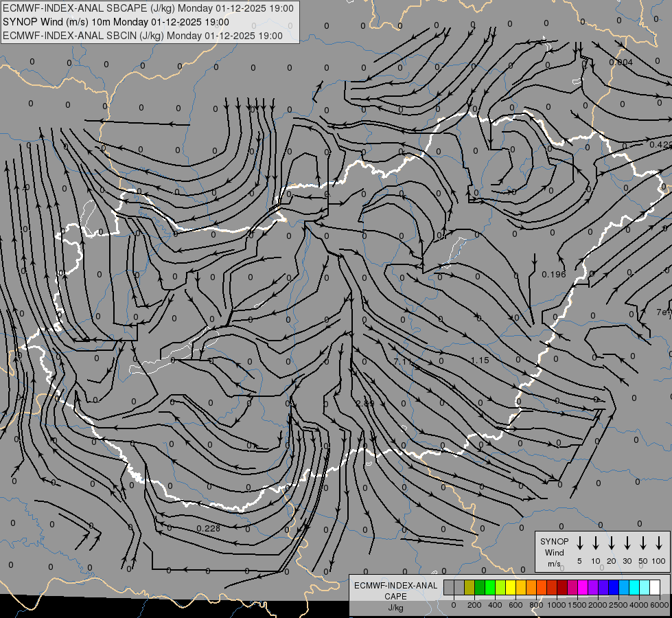Click the 0.004 value on the map

[621, 62]
